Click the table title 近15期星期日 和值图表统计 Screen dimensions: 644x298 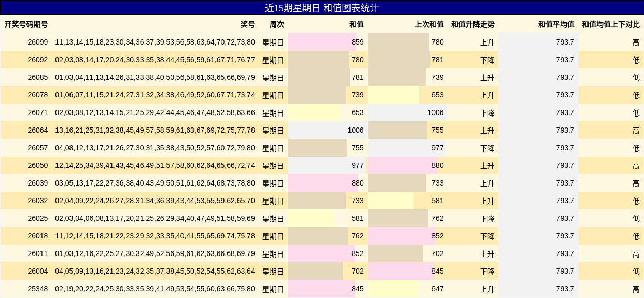tap(322, 8)
